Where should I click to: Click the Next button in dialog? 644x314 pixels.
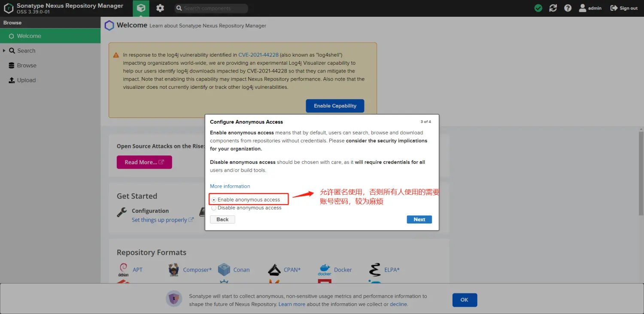point(419,219)
